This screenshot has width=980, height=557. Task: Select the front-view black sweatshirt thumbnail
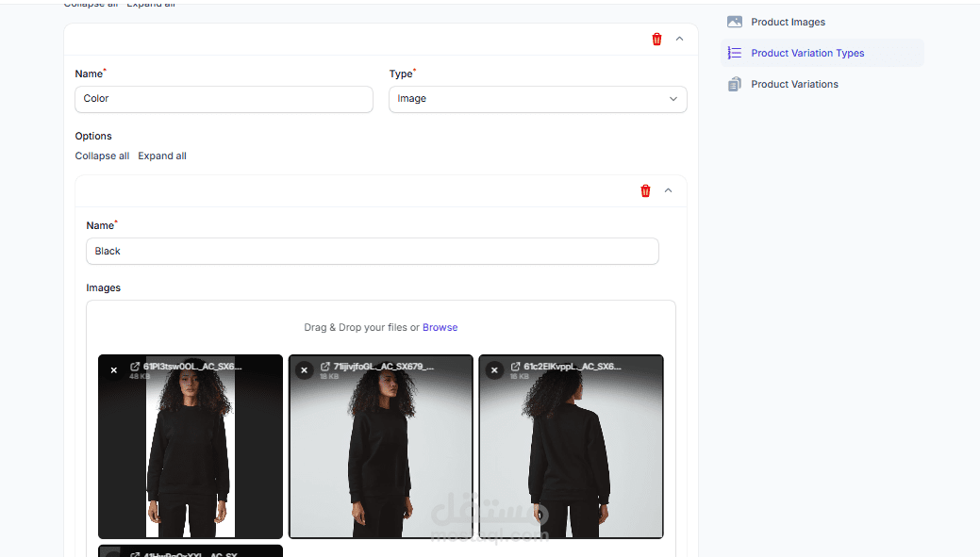[x=191, y=447]
